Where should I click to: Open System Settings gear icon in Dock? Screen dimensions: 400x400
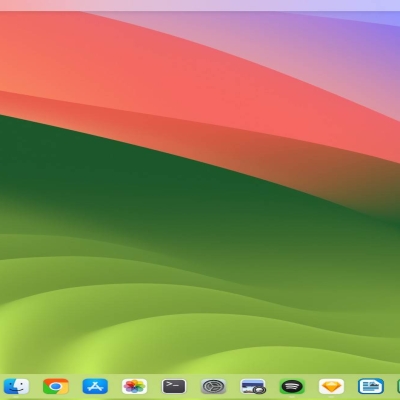[x=214, y=387]
